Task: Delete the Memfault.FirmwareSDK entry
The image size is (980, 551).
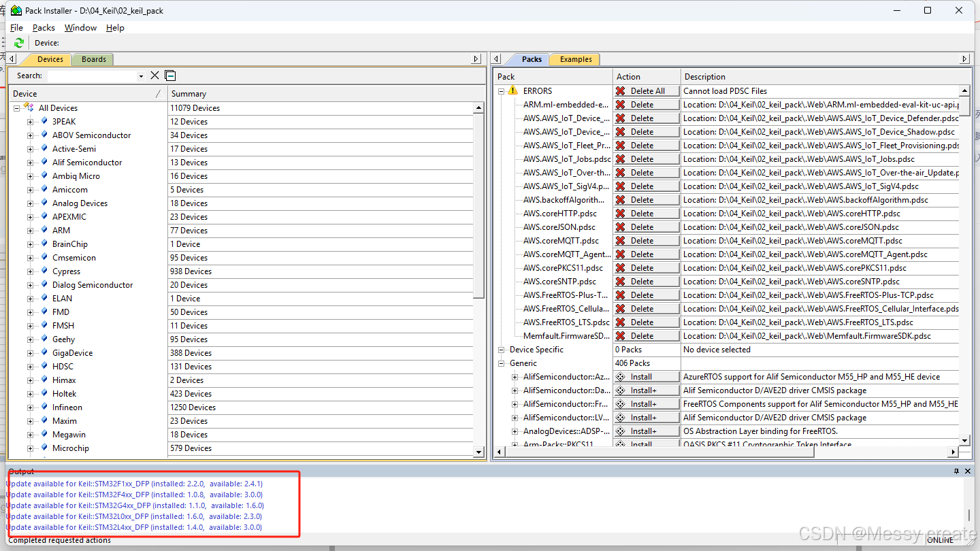Action: (x=647, y=335)
